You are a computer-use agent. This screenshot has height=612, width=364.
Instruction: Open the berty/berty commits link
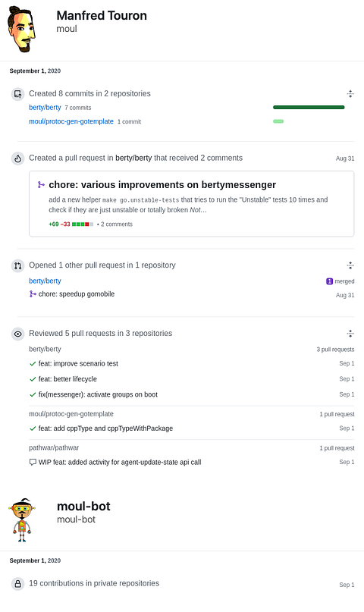pyautogui.click(x=45, y=108)
